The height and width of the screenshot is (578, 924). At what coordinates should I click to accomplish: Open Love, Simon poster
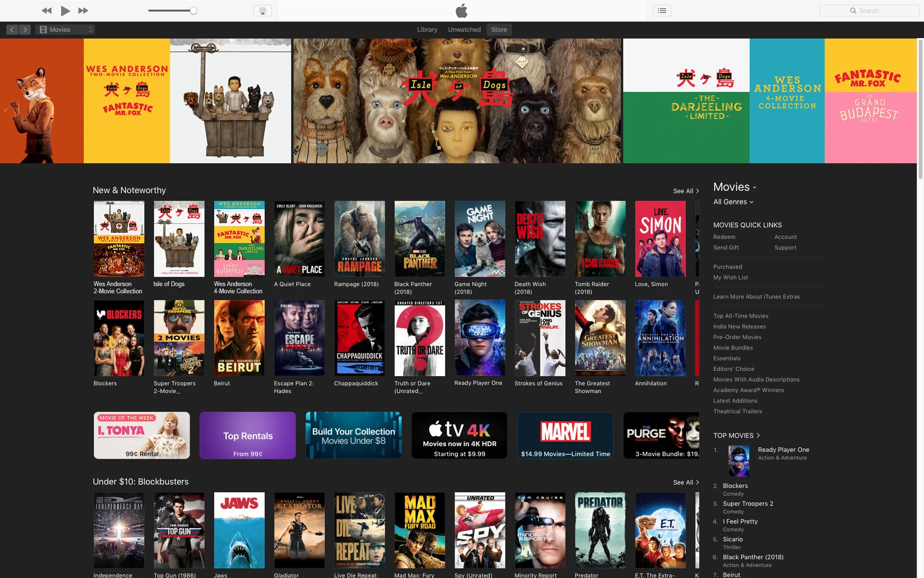click(x=660, y=239)
